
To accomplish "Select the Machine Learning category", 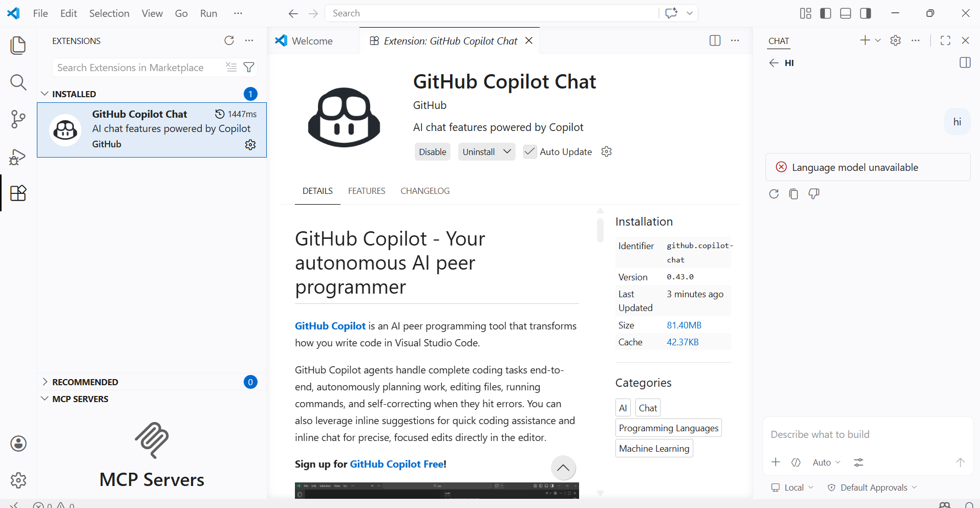I will coord(654,449).
